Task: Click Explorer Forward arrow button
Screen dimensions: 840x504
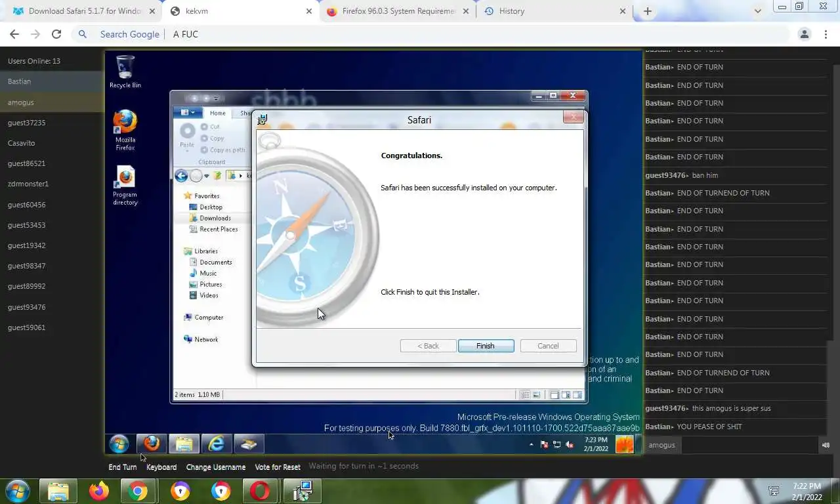Action: 196,175
